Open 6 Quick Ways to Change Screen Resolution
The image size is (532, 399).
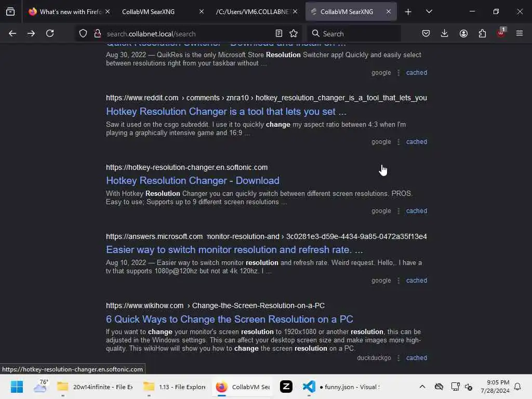(229, 320)
